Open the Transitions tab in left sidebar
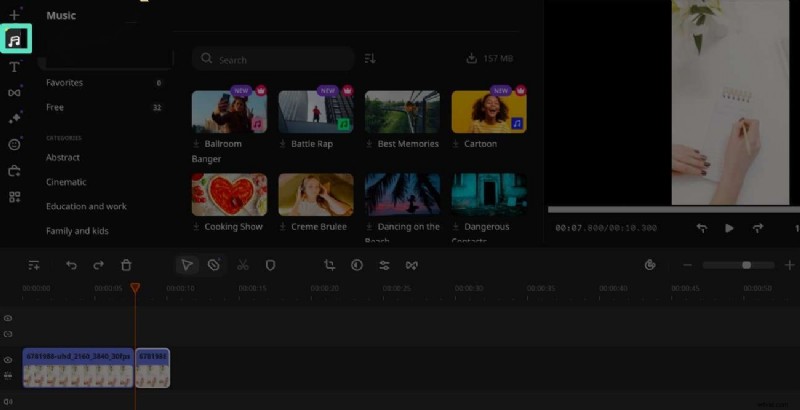Screen dimensions: 800x410 click(14, 93)
